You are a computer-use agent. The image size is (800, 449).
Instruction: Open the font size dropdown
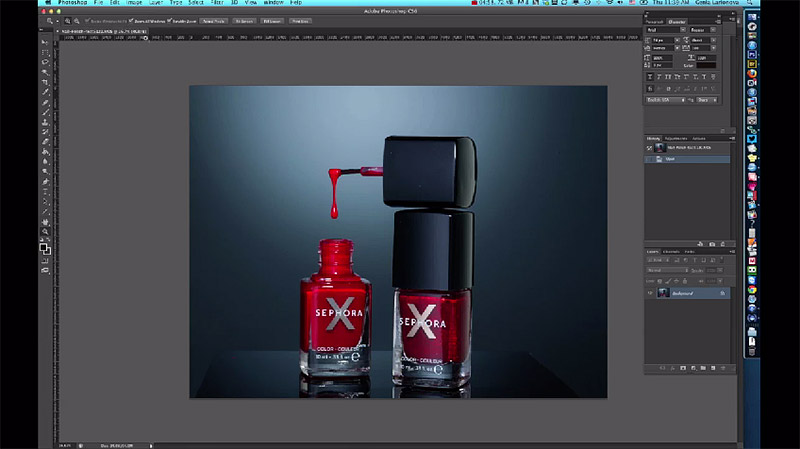[677, 40]
